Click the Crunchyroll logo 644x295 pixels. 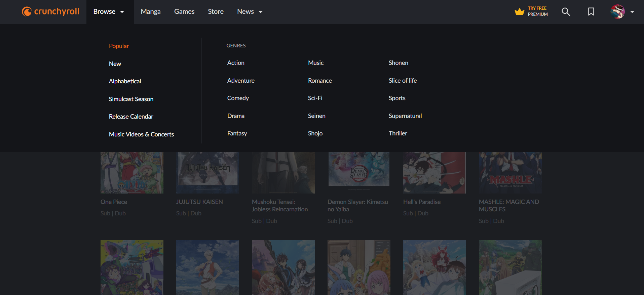pyautogui.click(x=50, y=11)
